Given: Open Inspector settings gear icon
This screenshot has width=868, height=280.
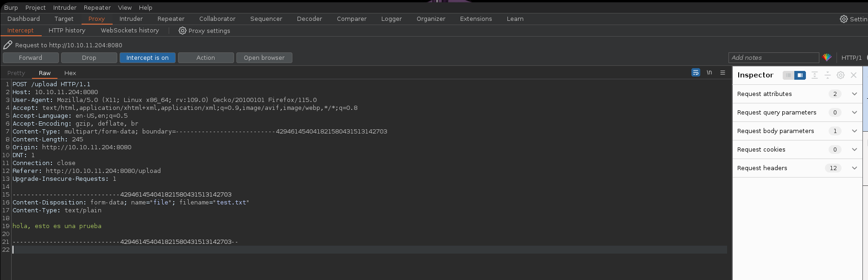Looking at the screenshot, I should [841, 75].
